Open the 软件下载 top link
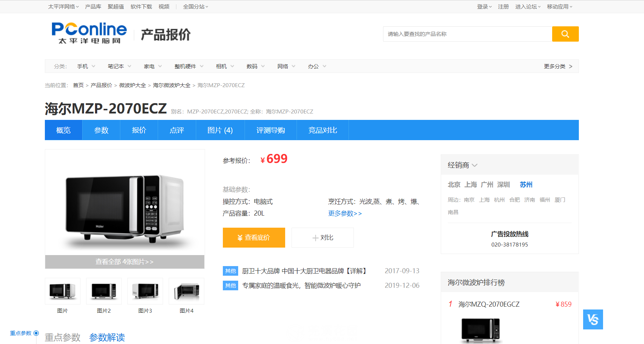This screenshot has height=344, width=644. point(141,6)
